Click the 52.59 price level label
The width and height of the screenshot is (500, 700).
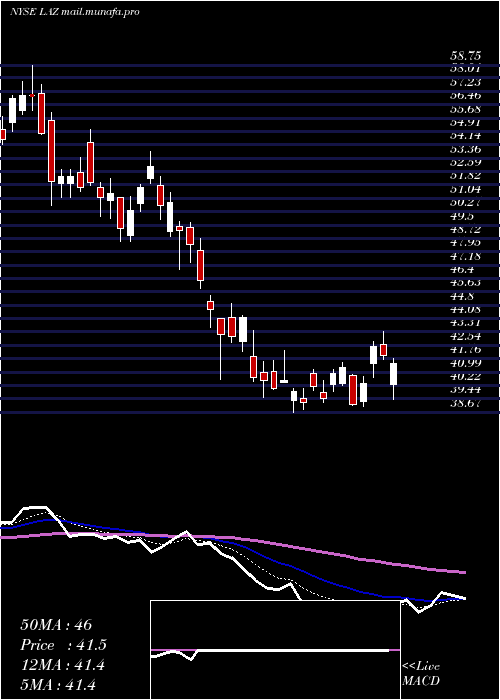coord(465,163)
